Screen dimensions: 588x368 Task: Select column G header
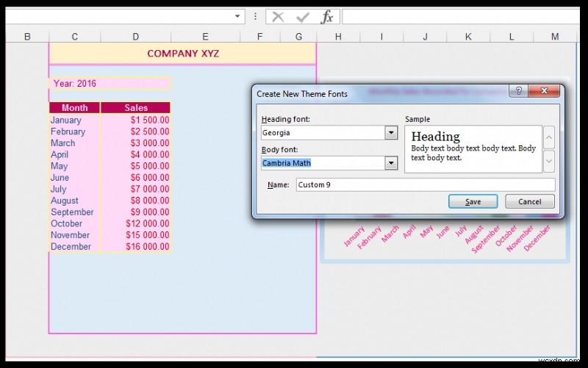[x=298, y=36]
